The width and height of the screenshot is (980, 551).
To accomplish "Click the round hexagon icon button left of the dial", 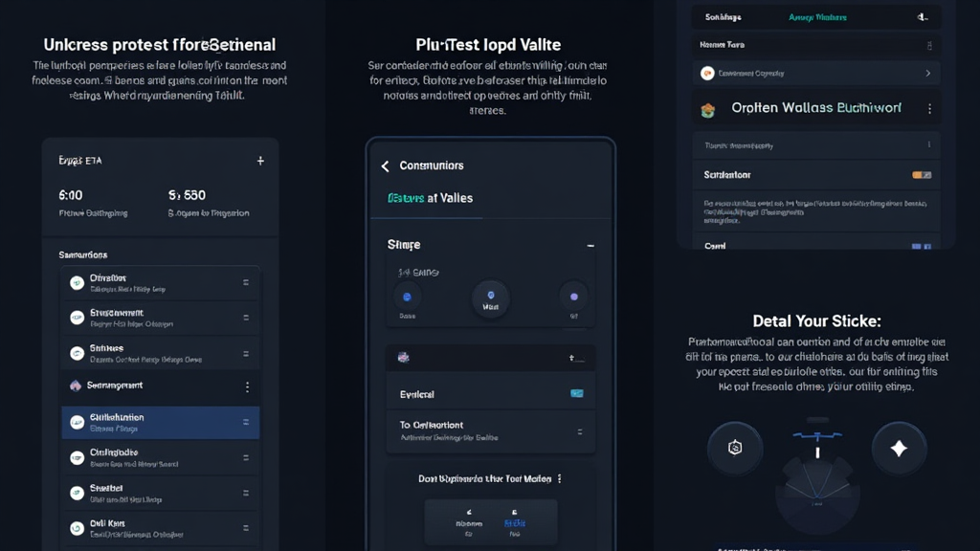I will click(x=735, y=449).
